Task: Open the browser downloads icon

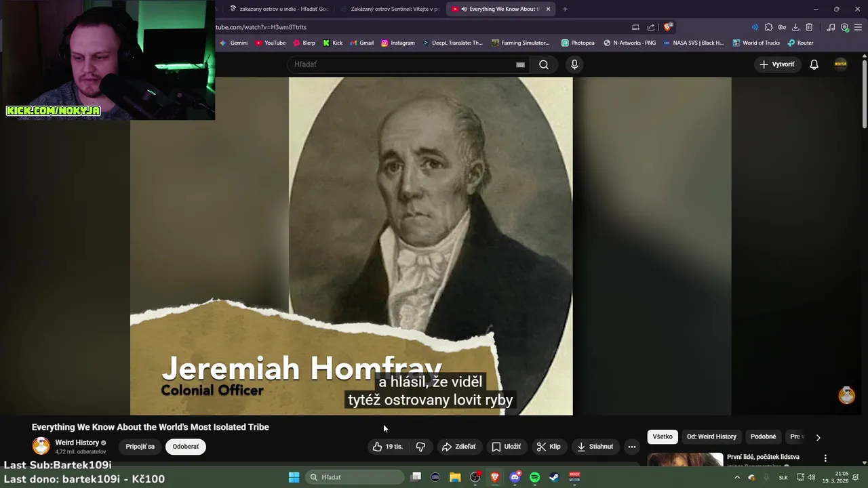Action: tap(795, 27)
